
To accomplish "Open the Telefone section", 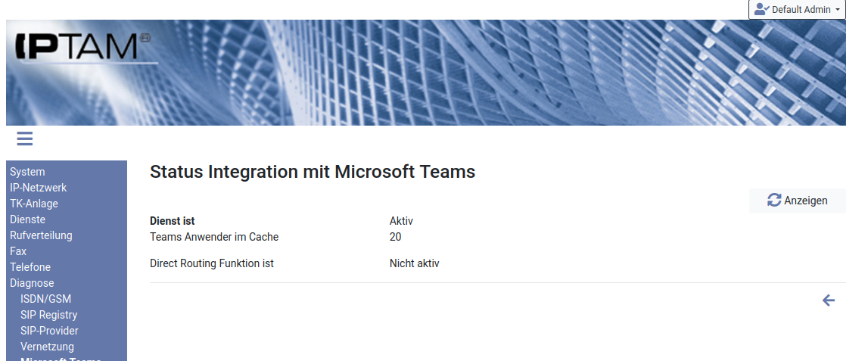I will (x=30, y=267).
